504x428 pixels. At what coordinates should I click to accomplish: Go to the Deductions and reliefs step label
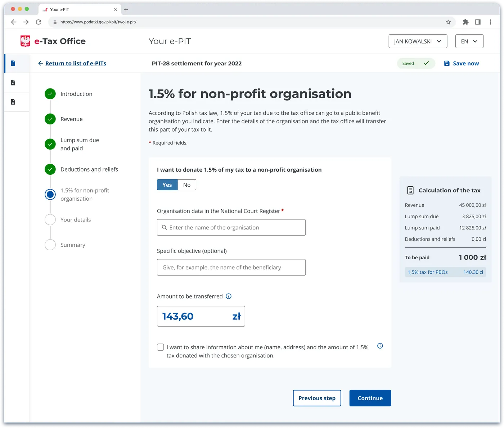pyautogui.click(x=89, y=169)
